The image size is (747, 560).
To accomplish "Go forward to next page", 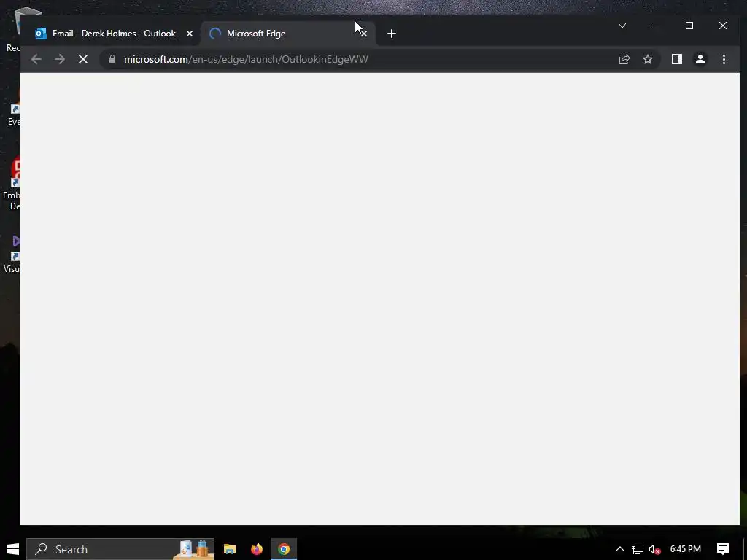I will tap(60, 59).
